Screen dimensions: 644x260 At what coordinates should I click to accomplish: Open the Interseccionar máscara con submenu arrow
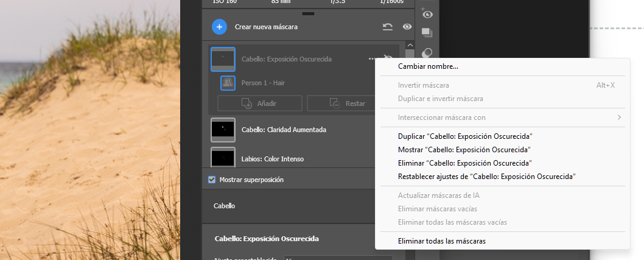tap(619, 118)
